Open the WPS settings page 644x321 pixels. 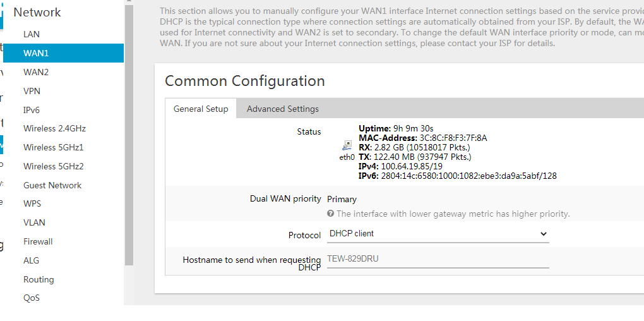(x=32, y=203)
